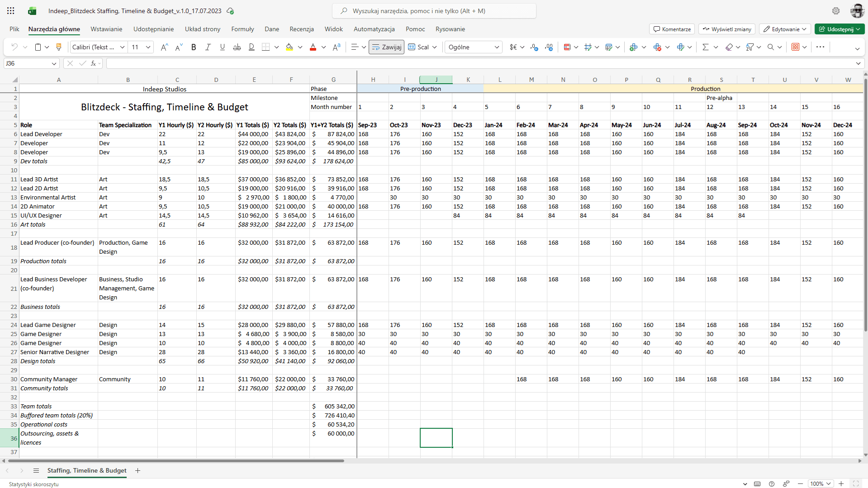Viewport: 868px width, 488px height.
Task: Apply red font color swatch
Action: pos(313,47)
